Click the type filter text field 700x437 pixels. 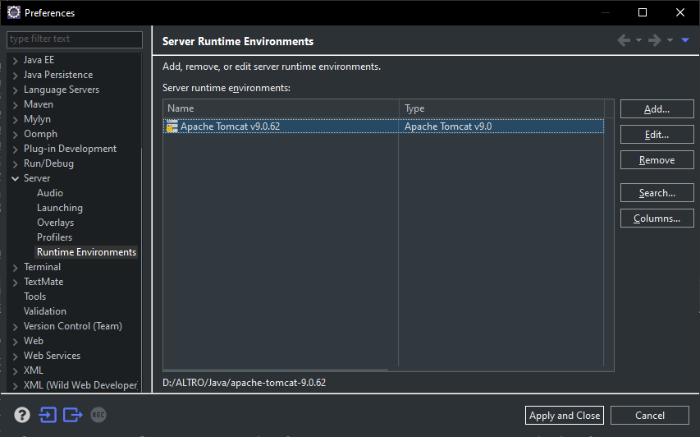[x=74, y=40]
